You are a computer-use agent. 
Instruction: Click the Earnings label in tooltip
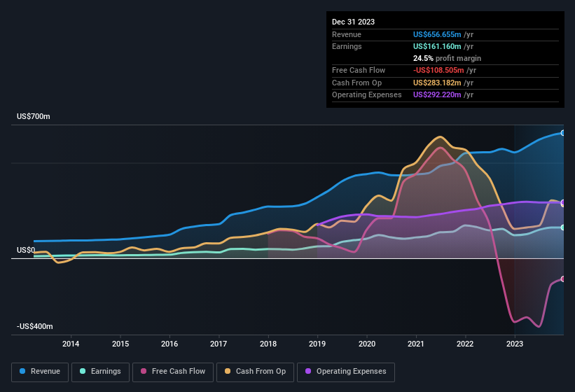(x=347, y=46)
